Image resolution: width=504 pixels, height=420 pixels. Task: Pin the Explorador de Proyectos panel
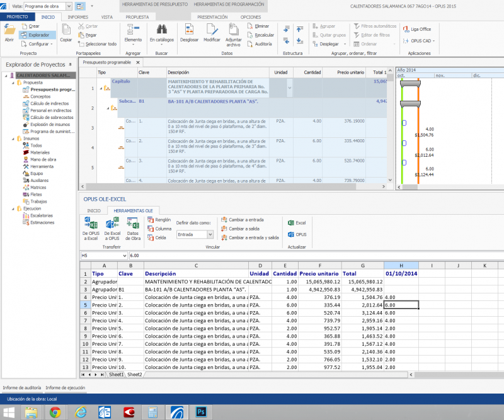[70, 64]
